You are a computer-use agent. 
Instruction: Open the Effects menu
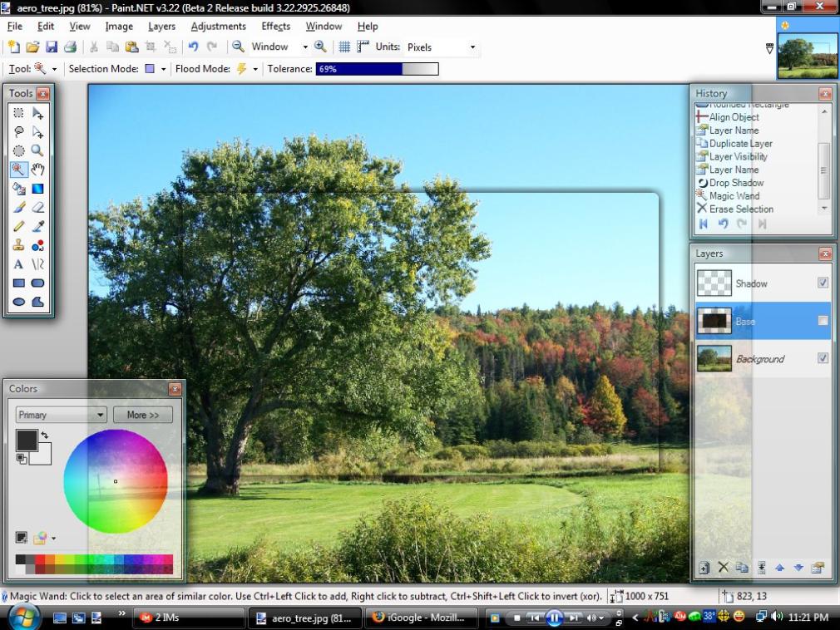click(x=276, y=27)
